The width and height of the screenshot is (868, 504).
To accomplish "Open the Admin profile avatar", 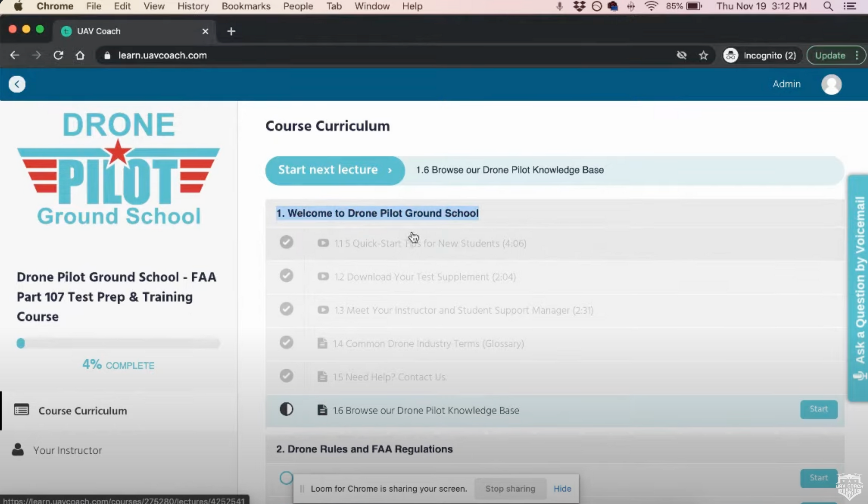I will [x=831, y=84].
